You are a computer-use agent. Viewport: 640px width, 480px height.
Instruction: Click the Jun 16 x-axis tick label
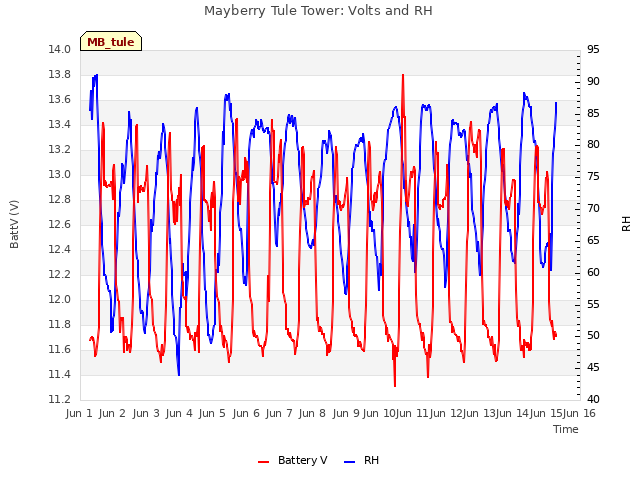point(580,413)
